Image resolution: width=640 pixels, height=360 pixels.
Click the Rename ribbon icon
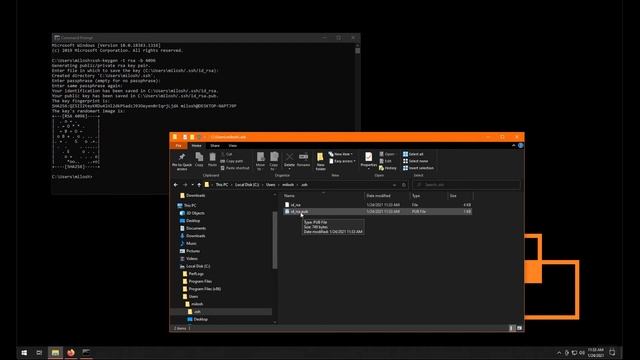303,160
